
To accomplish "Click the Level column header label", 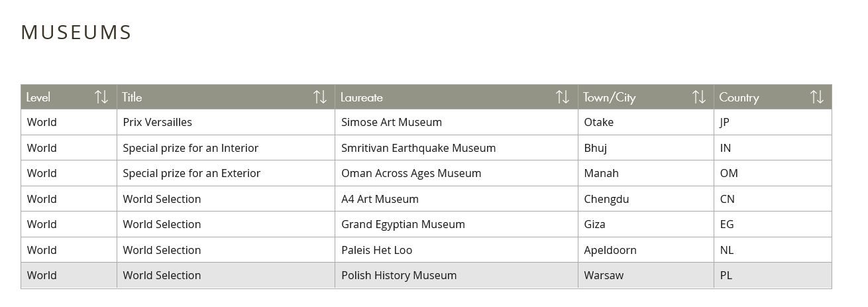I will [x=38, y=97].
